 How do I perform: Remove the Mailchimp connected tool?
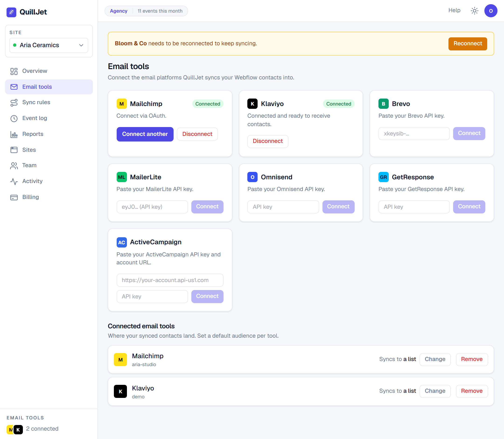[x=472, y=359]
